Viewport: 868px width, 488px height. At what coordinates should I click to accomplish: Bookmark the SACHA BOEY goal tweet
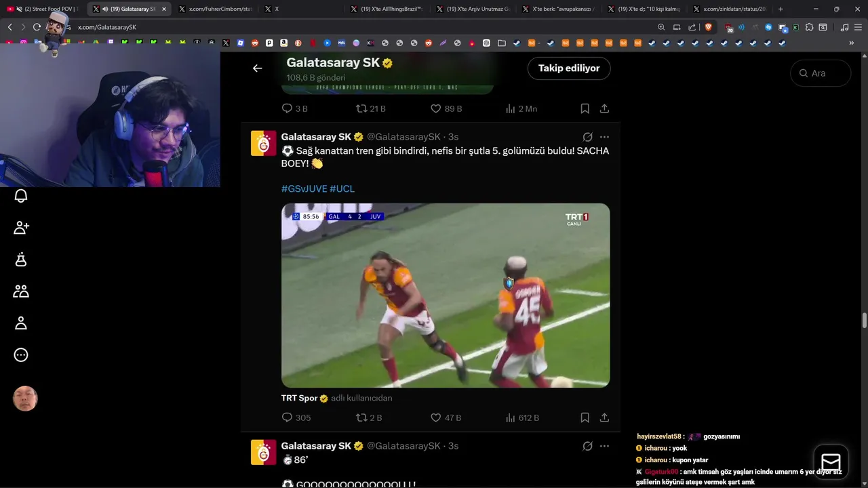[x=585, y=418]
